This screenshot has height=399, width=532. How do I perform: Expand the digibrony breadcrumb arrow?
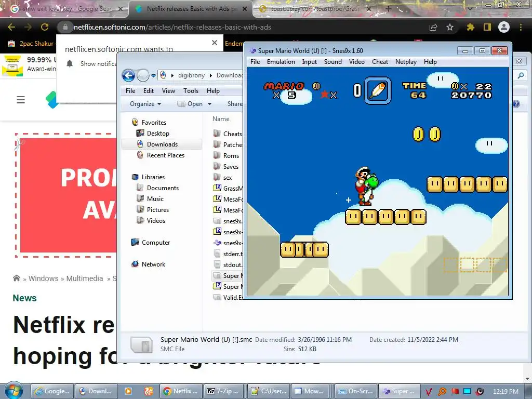click(x=211, y=75)
